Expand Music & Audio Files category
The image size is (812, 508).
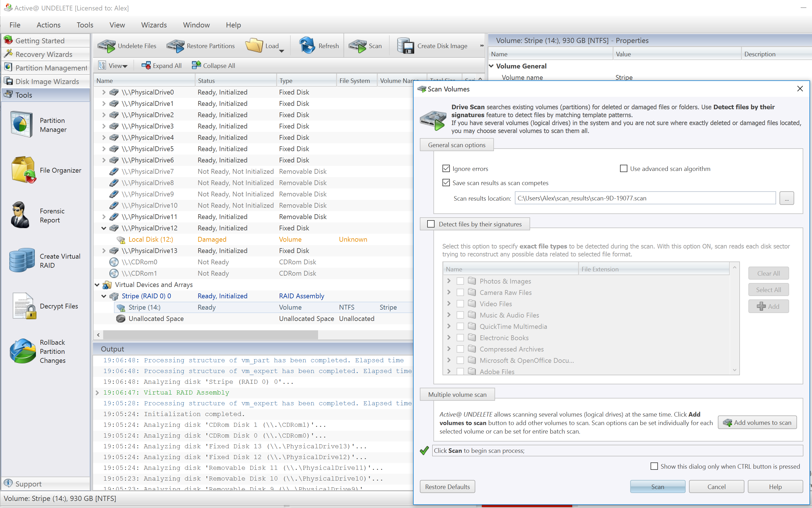pyautogui.click(x=449, y=315)
